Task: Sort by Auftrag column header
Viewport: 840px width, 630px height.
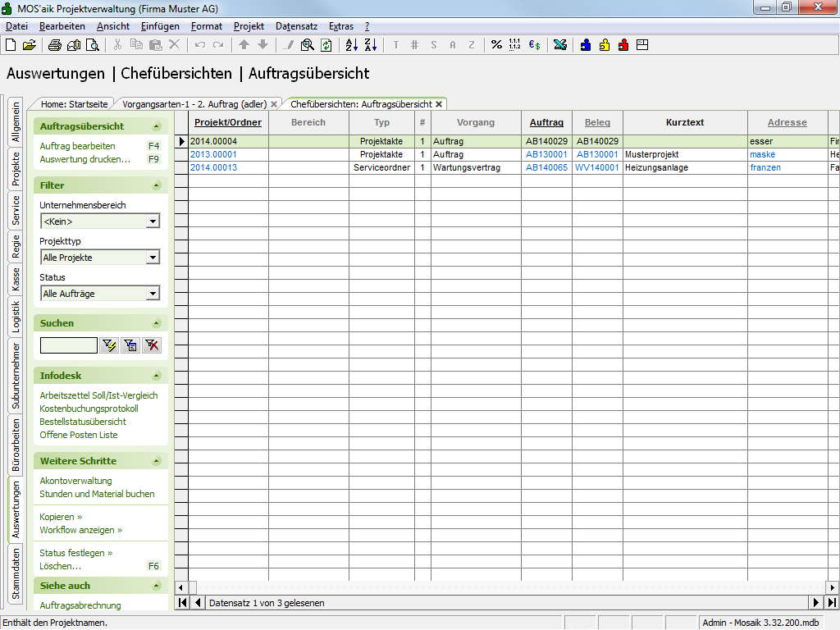Action: (546, 123)
